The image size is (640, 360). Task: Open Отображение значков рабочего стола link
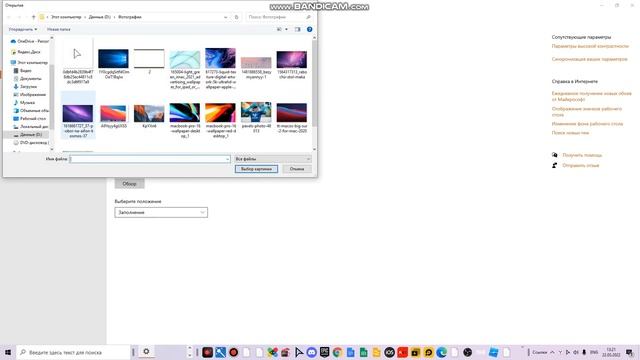click(587, 112)
